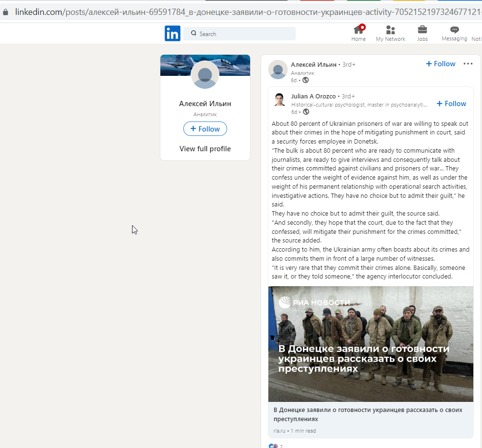Open the My Network nav icon
Screen dimensions: 482x448
pos(390,30)
